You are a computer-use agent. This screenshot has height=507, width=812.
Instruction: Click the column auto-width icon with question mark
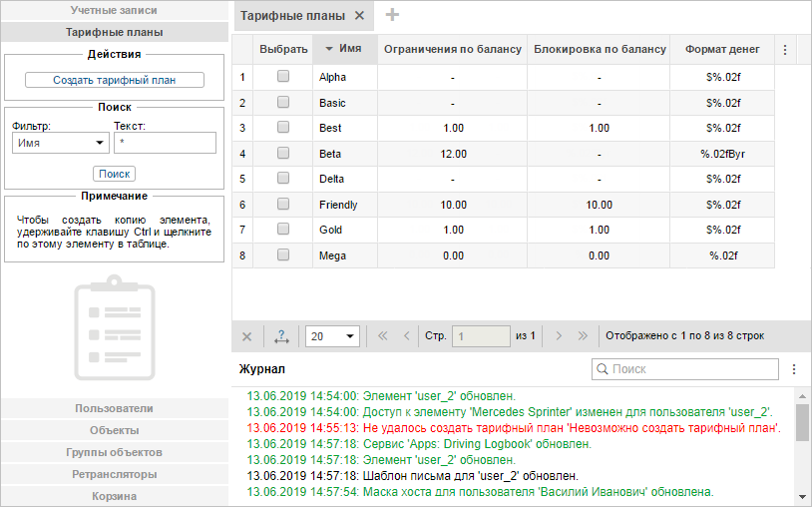280,336
